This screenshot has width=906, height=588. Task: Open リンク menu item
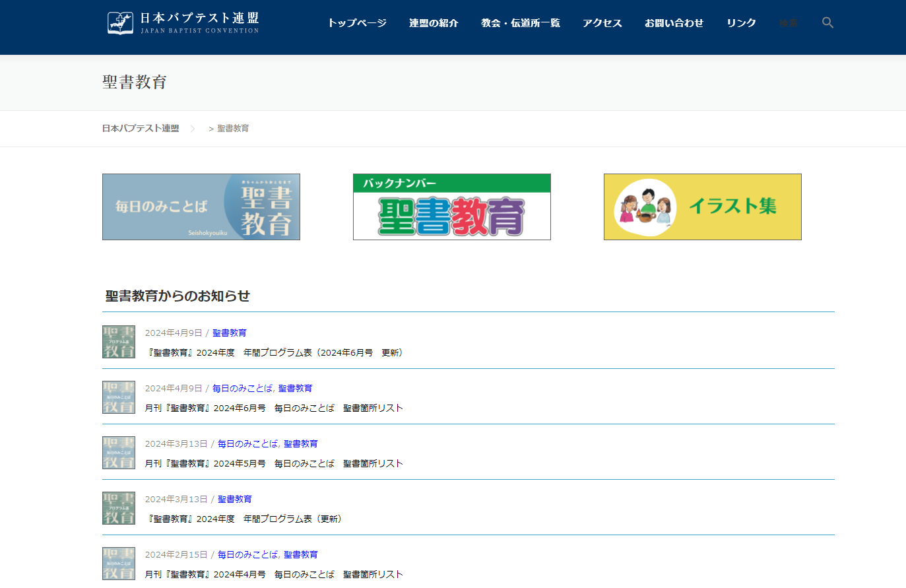[741, 23]
